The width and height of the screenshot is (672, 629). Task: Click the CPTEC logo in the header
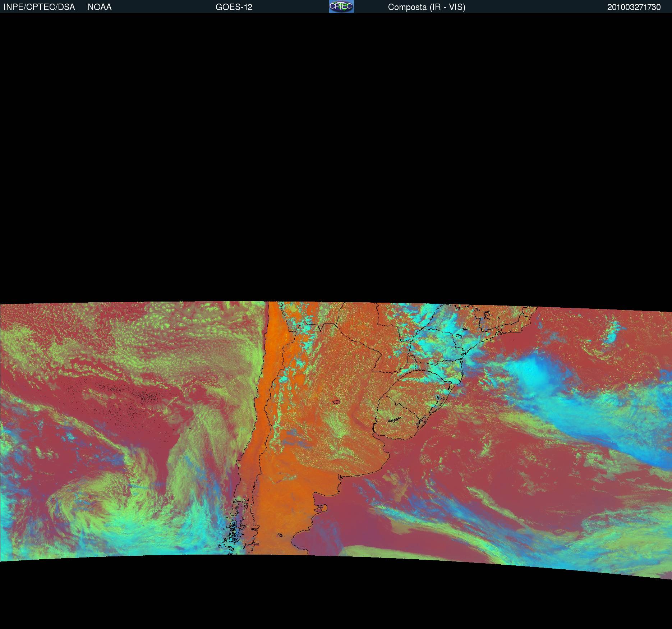pyautogui.click(x=341, y=6)
